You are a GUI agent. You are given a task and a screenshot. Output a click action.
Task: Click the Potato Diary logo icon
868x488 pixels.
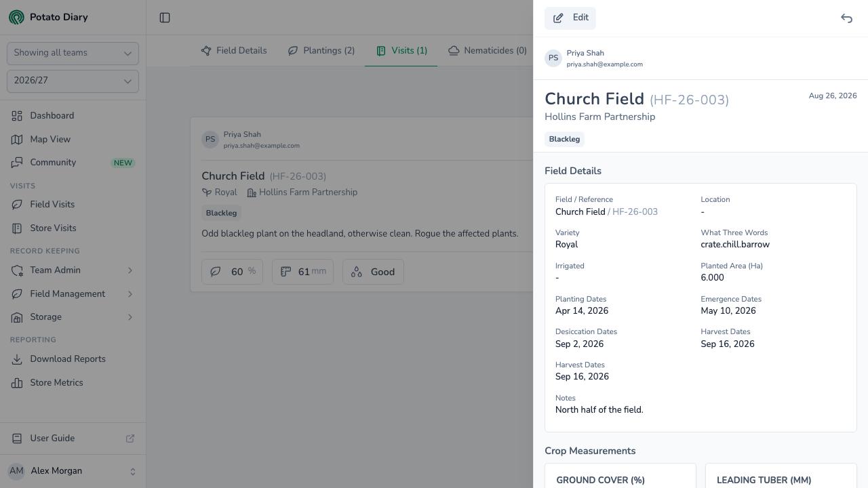(16, 17)
